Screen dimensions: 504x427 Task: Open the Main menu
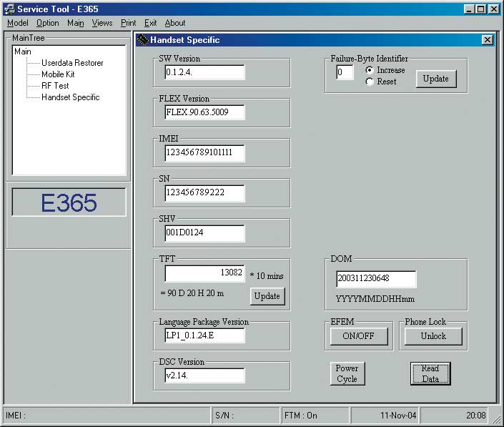(76, 23)
